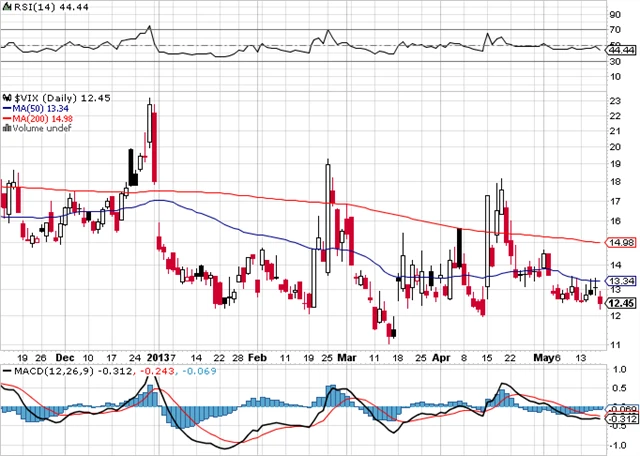Click the 20 label on price axis

click(615, 147)
